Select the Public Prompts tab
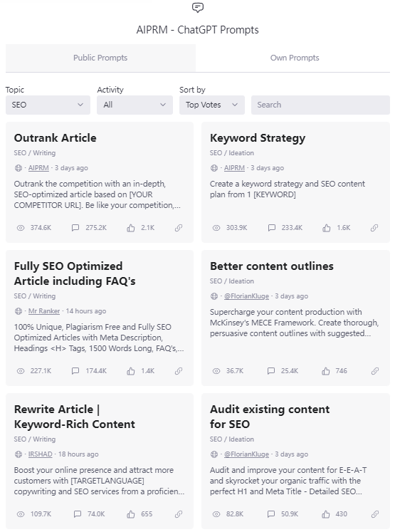The height and width of the screenshot is (532, 395). tap(100, 58)
